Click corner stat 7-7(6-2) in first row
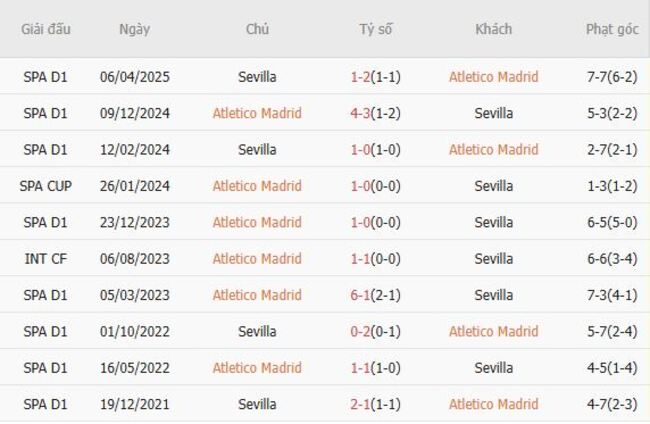The width and height of the screenshot is (650, 424). [x=612, y=77]
